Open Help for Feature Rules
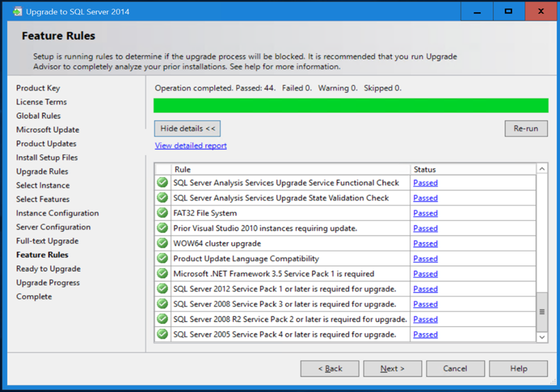This screenshot has height=392, width=560. [518, 369]
